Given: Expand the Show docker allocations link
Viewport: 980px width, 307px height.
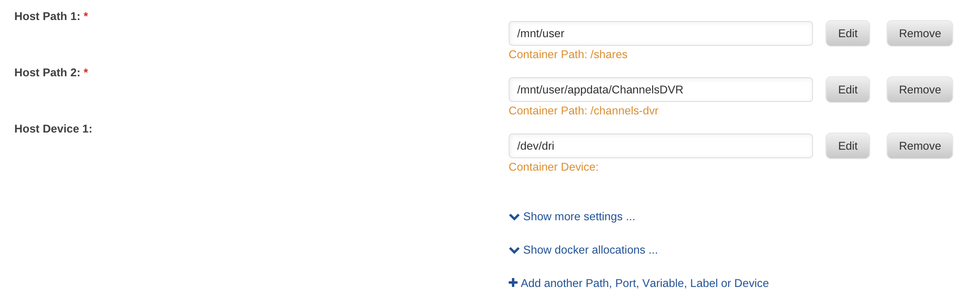Looking at the screenshot, I should pyautogui.click(x=590, y=250).
